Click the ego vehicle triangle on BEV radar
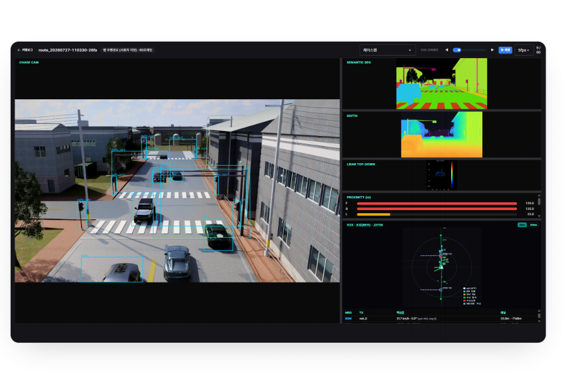This screenshot has width=565, height=392. pyautogui.click(x=441, y=267)
